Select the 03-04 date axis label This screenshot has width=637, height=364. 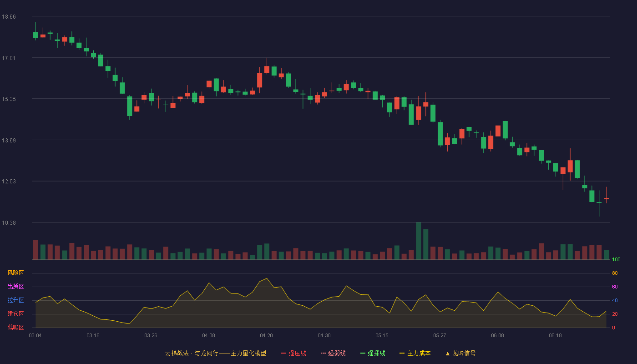[35, 335]
